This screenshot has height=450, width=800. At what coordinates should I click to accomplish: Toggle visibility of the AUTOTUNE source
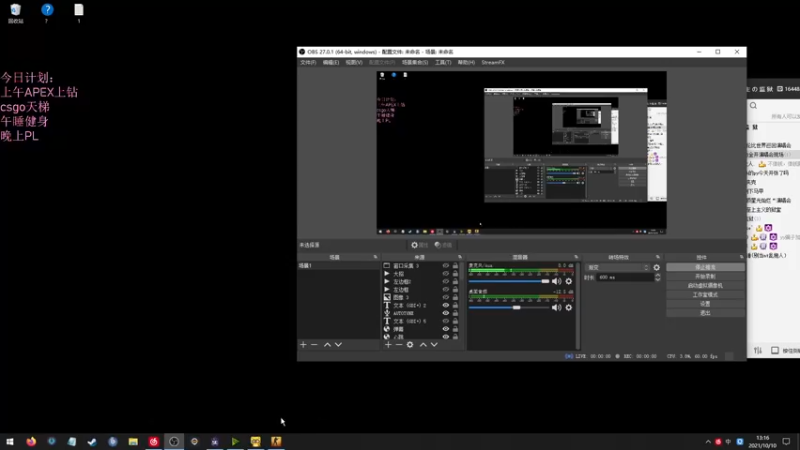tap(445, 313)
